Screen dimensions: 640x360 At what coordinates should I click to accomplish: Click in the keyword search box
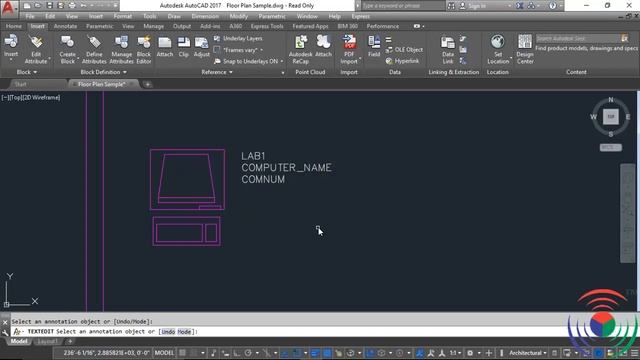(x=403, y=6)
